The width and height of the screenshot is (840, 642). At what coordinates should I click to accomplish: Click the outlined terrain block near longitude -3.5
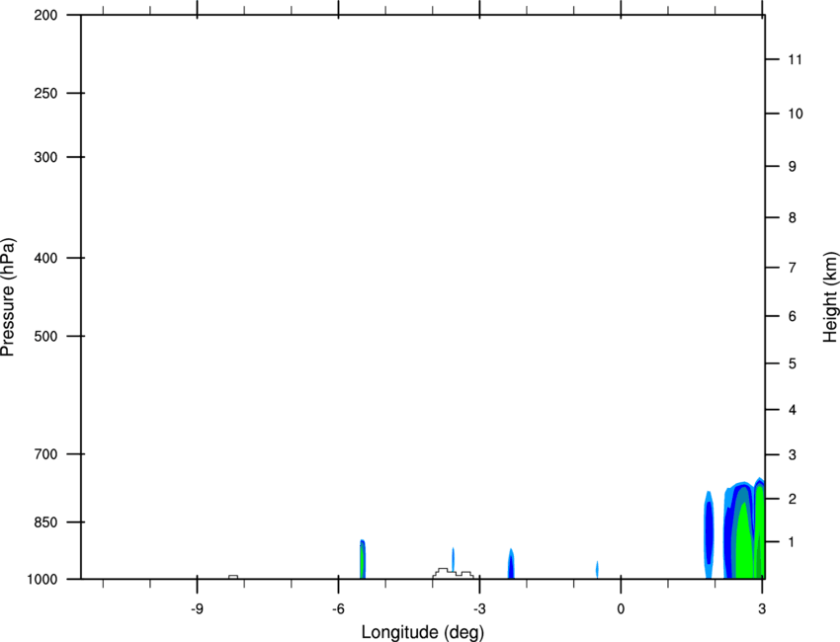pos(453,574)
